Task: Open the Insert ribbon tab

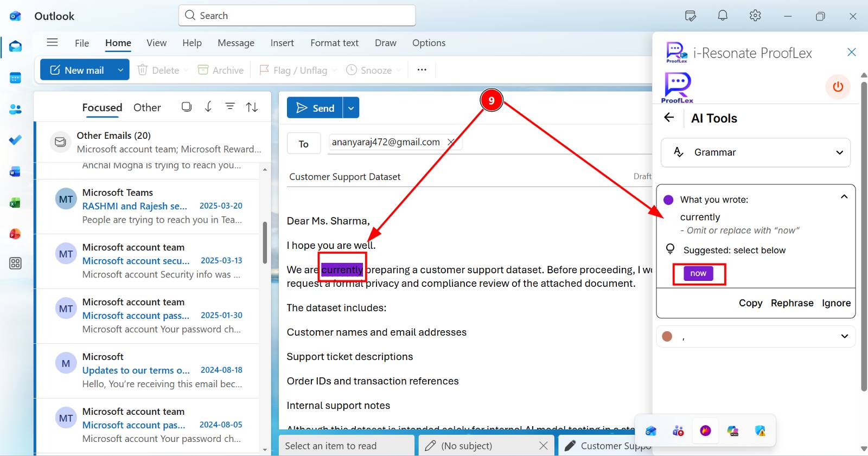Action: pos(282,43)
